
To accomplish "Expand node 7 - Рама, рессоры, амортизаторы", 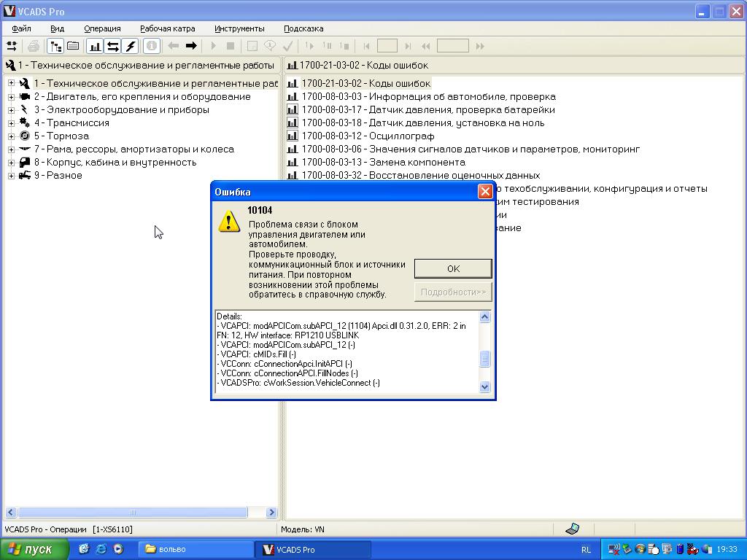I will click(x=11, y=149).
